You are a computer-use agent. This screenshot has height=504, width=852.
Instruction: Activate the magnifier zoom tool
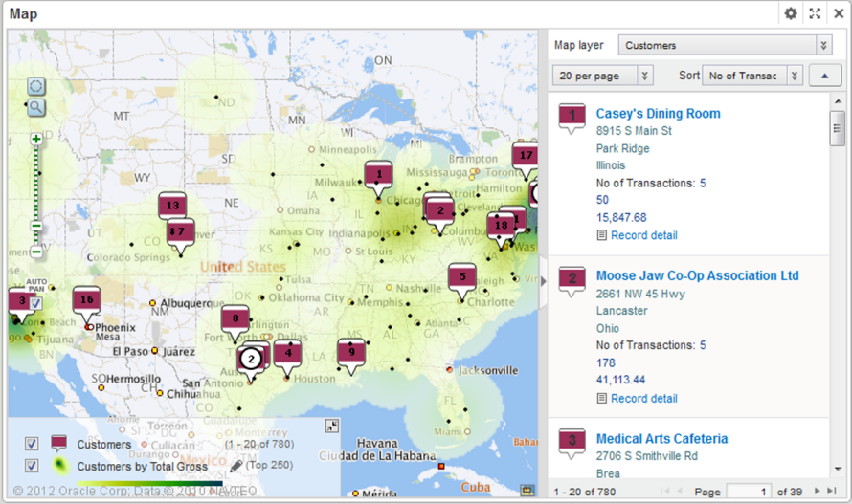coord(35,107)
